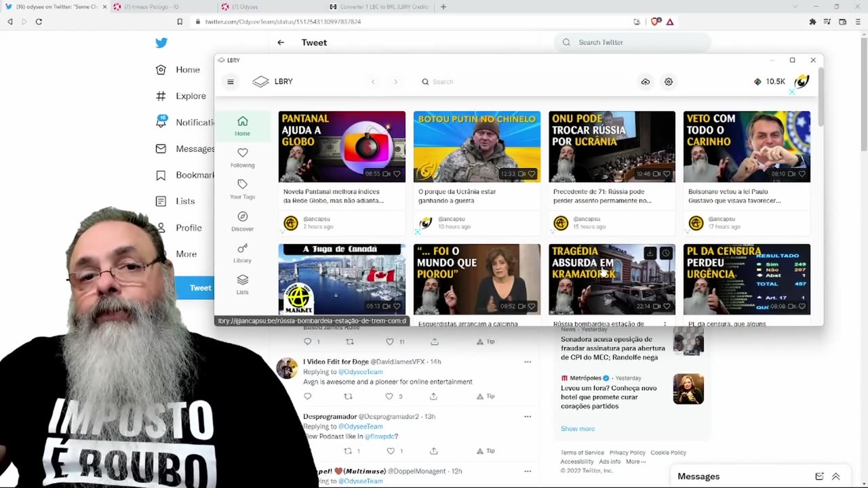Open Twitter Explore
Screen dimensions: 868x488
pos(180,96)
